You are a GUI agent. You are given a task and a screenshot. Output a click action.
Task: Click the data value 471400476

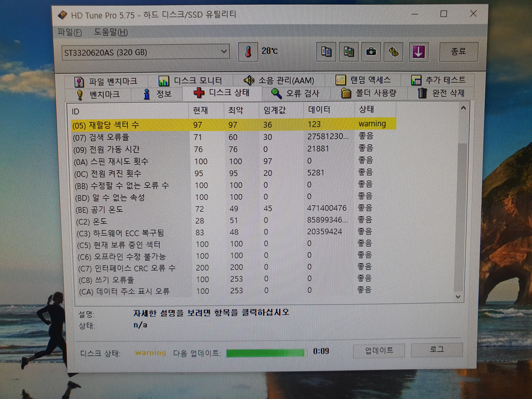[x=327, y=208]
